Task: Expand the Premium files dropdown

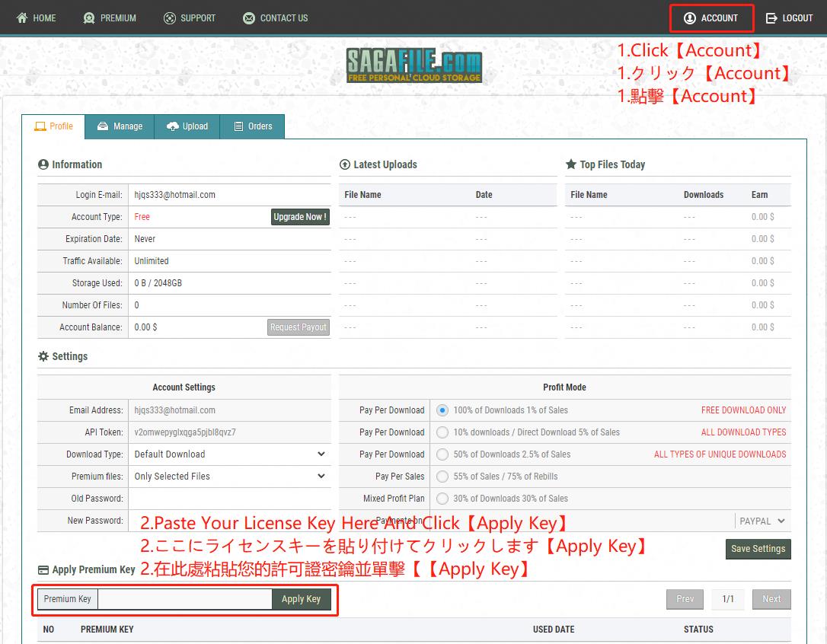Action: click(x=228, y=477)
